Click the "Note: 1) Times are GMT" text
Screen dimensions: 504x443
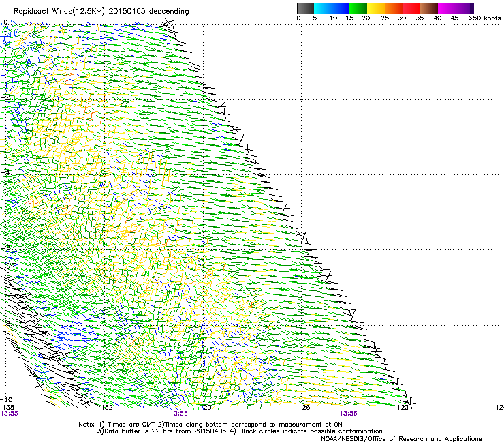[x=116, y=425]
